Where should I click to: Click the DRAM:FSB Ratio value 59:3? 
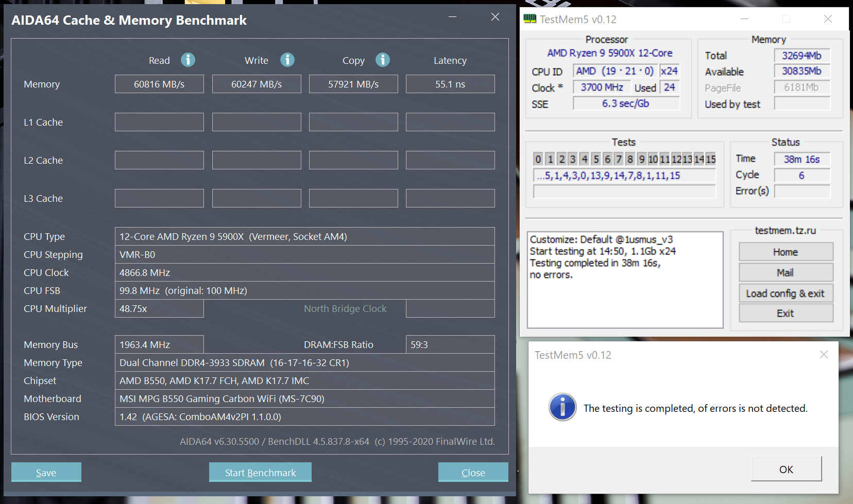point(450,344)
